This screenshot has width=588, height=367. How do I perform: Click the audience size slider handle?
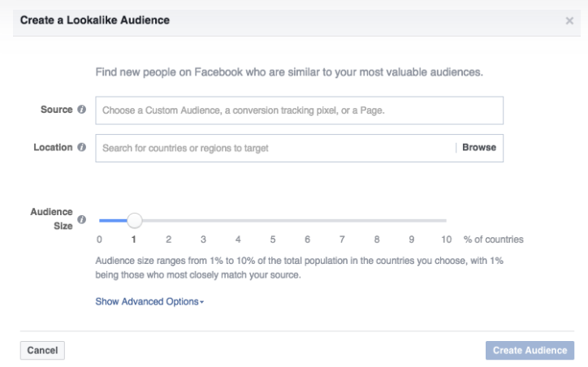[135, 220]
